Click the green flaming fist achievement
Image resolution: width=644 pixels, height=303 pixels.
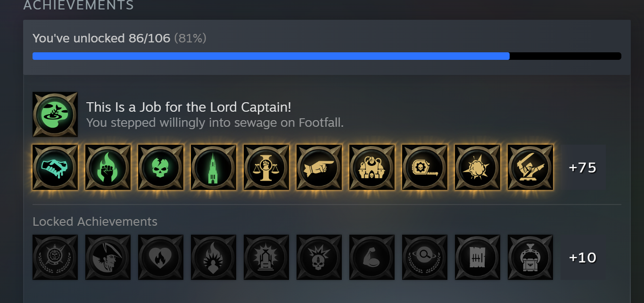(108, 167)
